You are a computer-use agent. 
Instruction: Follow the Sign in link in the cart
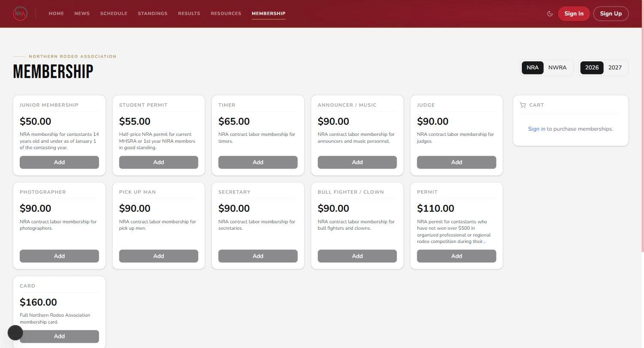[x=536, y=129]
